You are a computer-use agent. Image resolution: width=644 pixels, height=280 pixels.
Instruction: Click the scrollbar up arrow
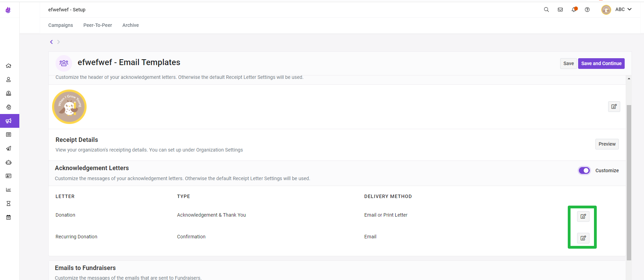tap(629, 79)
